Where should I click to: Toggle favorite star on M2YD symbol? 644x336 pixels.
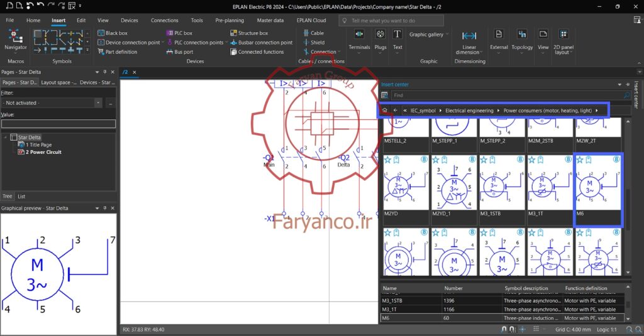387,160
